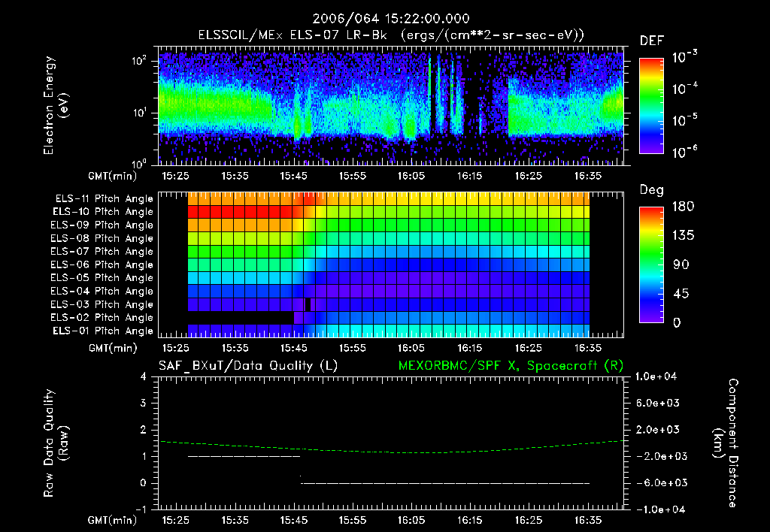Click the plot title date 2006/064 15:22:00.000
Image resolution: width=770 pixels, height=532 pixels.
pyautogui.click(x=391, y=19)
